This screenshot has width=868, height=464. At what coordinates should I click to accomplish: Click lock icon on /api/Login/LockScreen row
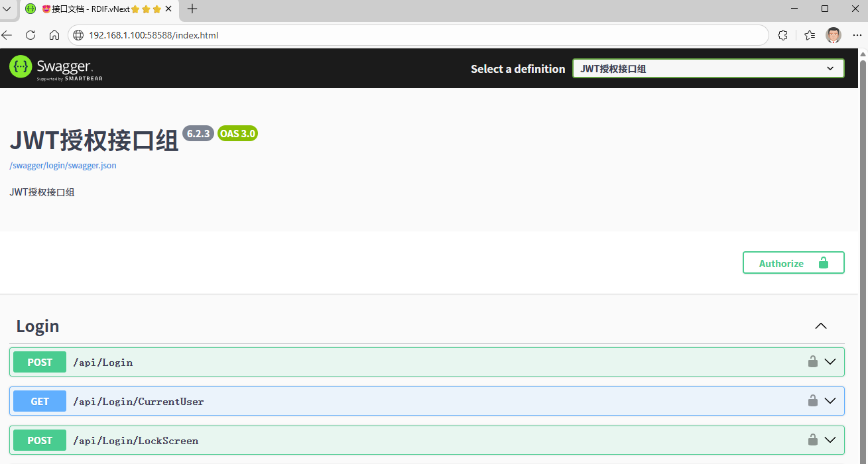point(812,440)
